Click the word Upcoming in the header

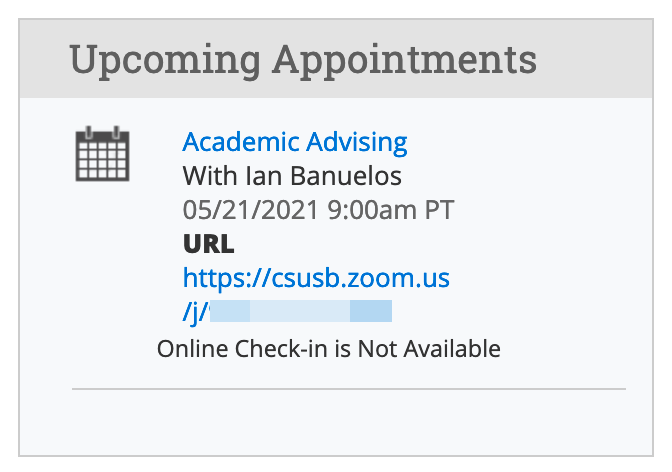coord(165,60)
